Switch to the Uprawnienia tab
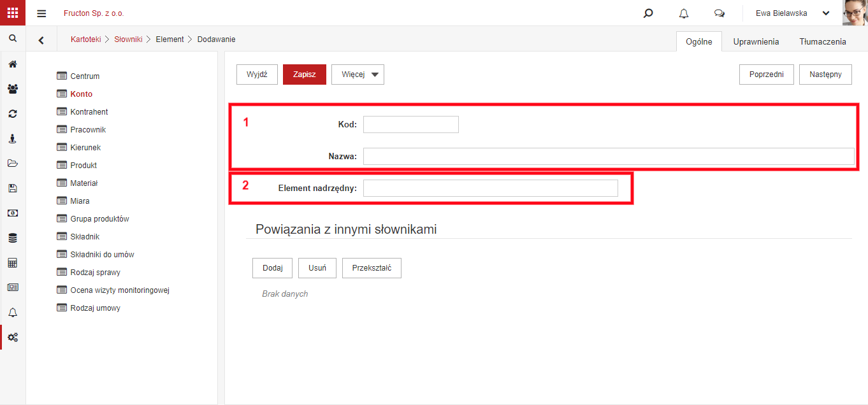Image resolution: width=868 pixels, height=405 pixels. 756,41
